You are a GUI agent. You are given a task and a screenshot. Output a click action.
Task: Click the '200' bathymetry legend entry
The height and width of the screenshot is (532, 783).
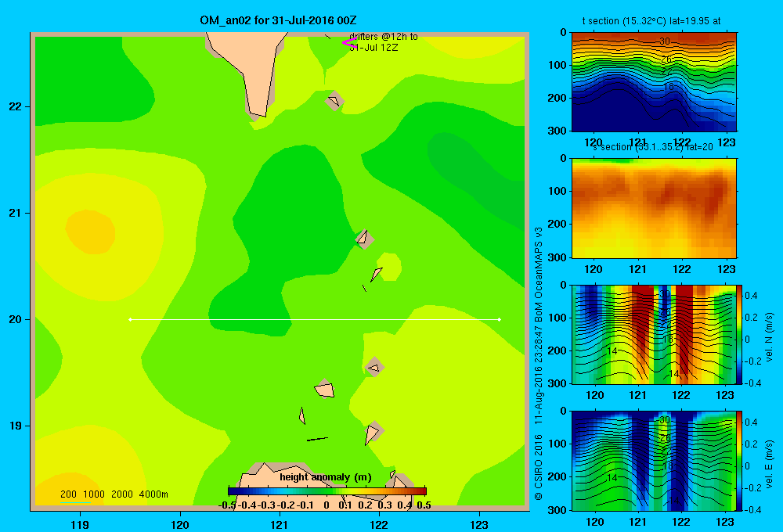[68, 494]
